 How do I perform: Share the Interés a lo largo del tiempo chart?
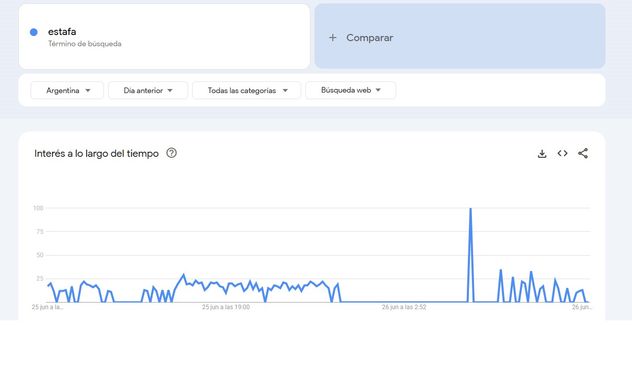[x=583, y=153]
